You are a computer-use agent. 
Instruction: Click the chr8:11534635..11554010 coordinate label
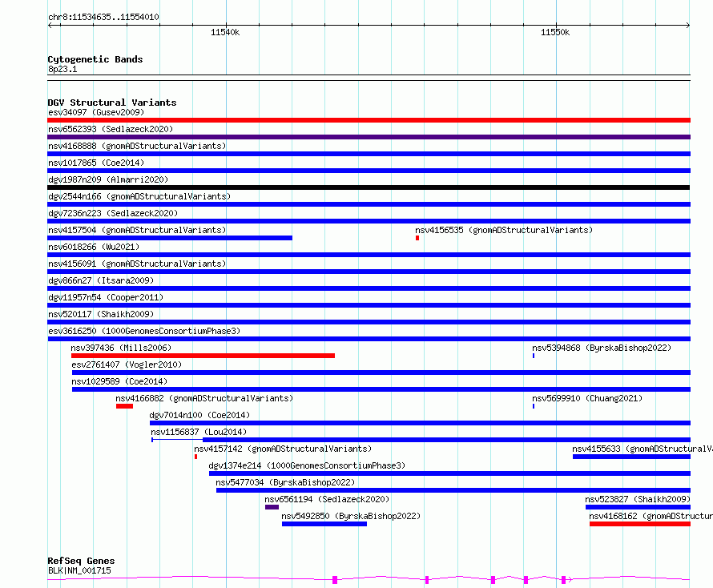click(103, 17)
